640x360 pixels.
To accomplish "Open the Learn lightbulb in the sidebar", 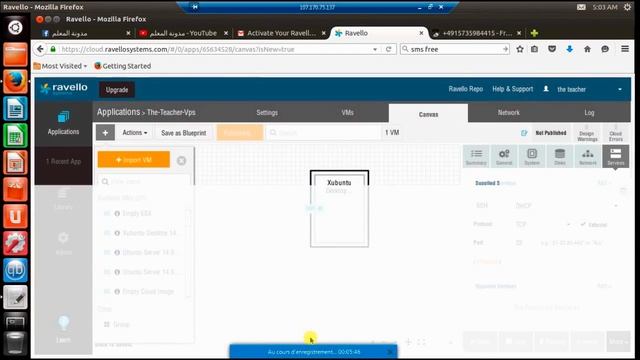I will tap(63, 329).
